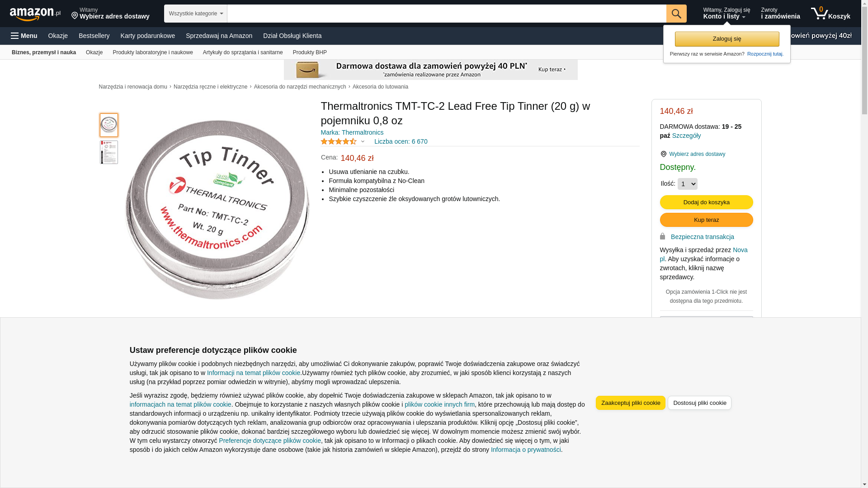Image resolution: width=868 pixels, height=488 pixels.
Task: Select the tin product thumbnail
Action: click(x=109, y=125)
